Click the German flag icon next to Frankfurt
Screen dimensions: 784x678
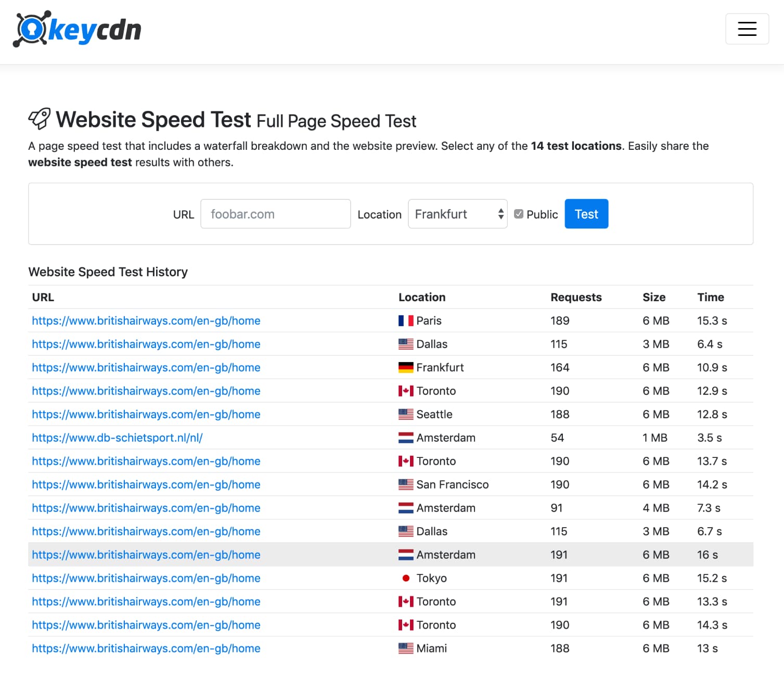click(x=406, y=367)
